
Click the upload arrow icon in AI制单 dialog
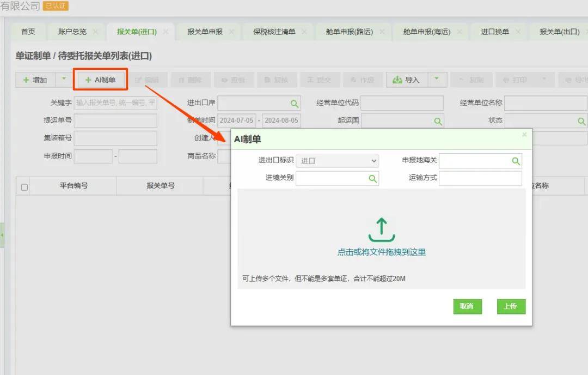click(381, 229)
